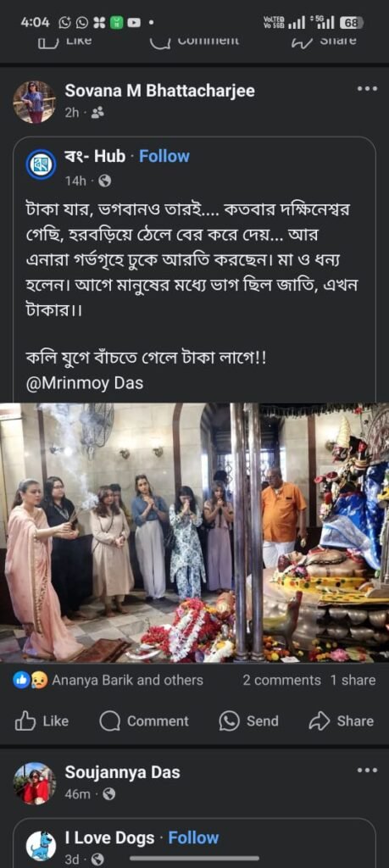Open I Love Dogs page logo
The height and width of the screenshot is (868, 389).
41,846
